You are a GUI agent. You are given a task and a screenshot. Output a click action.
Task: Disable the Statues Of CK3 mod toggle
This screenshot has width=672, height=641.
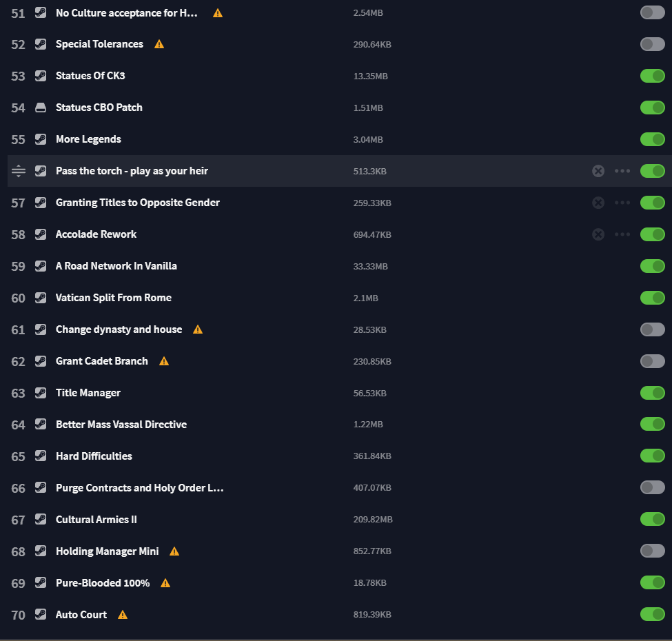pos(652,76)
